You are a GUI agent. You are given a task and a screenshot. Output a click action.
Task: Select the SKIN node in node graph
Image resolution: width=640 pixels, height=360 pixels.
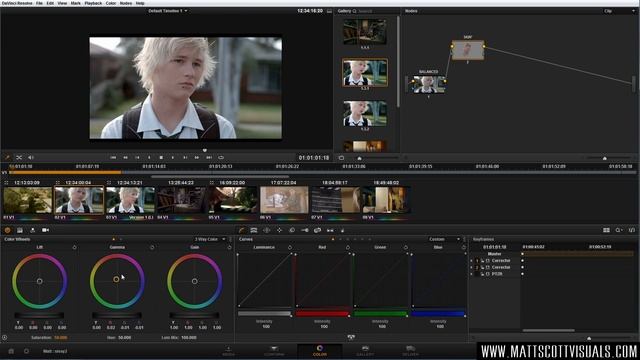tap(468, 50)
